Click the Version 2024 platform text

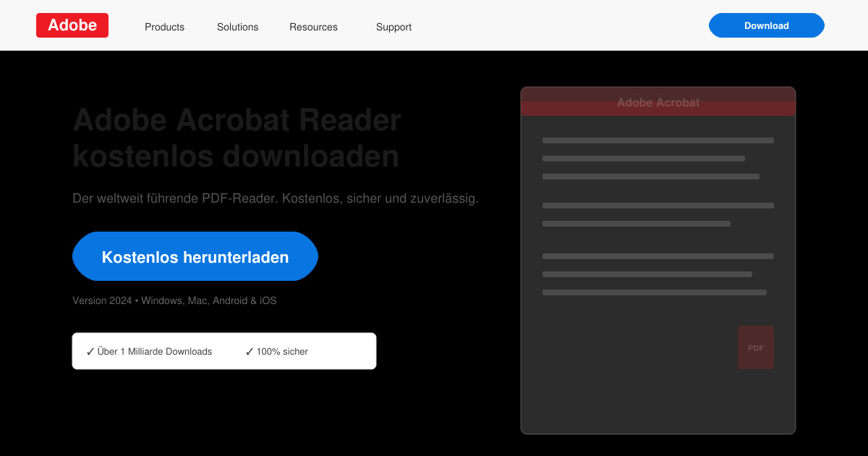point(174,300)
